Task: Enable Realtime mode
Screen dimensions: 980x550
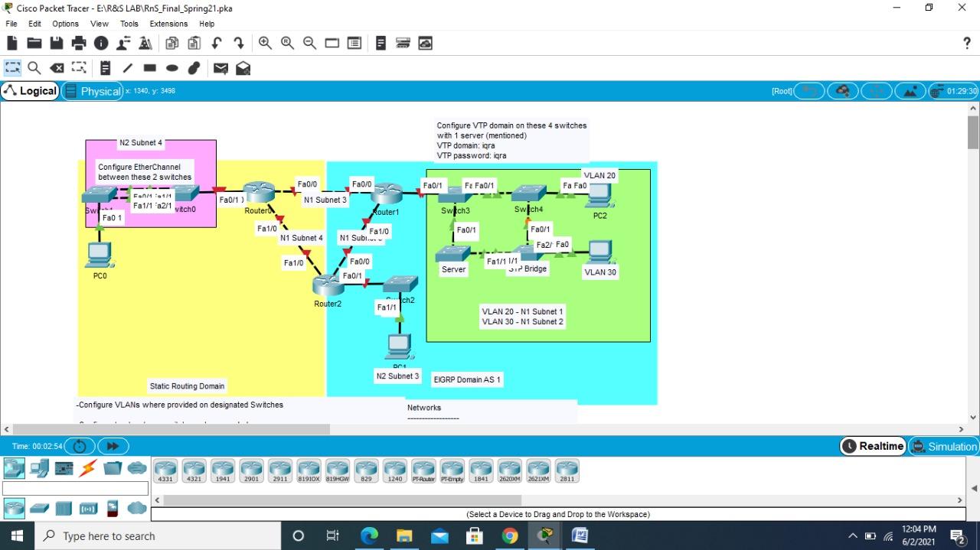Action: 873,446
